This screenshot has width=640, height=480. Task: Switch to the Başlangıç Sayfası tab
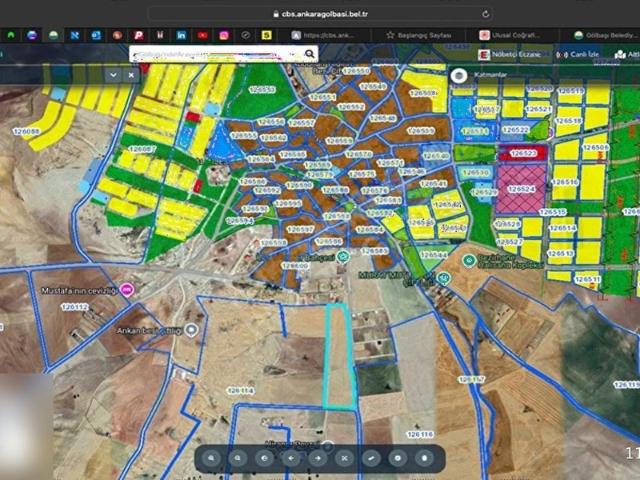pyautogui.click(x=420, y=35)
